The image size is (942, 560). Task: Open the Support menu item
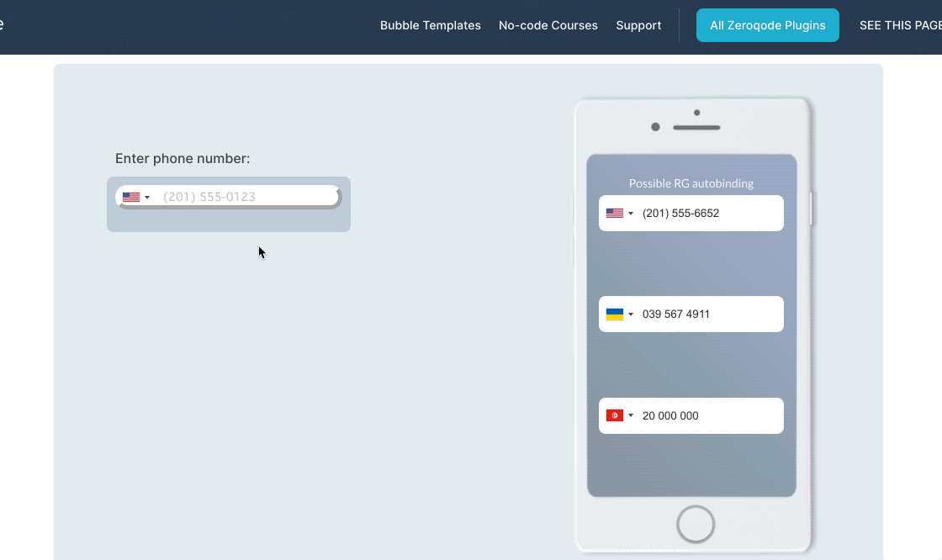click(x=638, y=25)
